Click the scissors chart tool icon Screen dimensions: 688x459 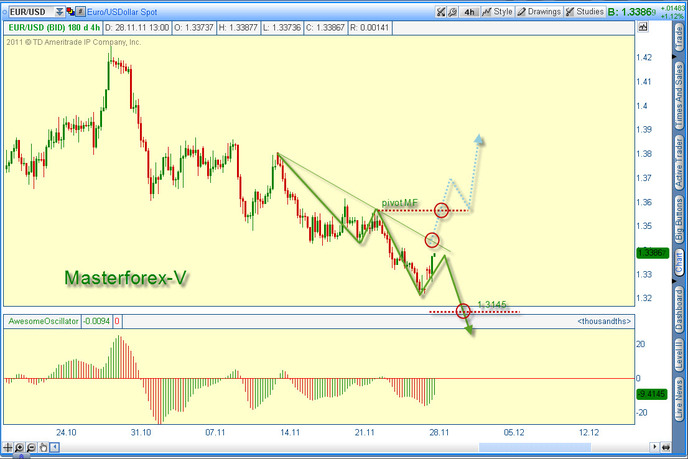point(441,12)
